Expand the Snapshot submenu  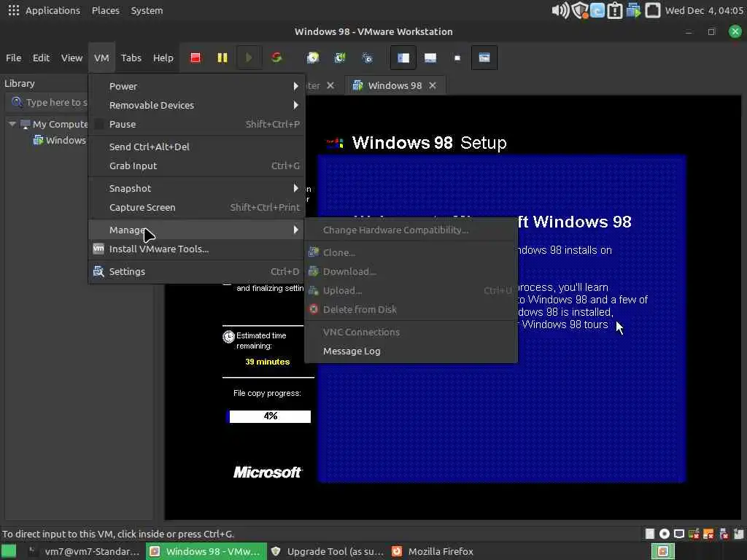(x=296, y=188)
